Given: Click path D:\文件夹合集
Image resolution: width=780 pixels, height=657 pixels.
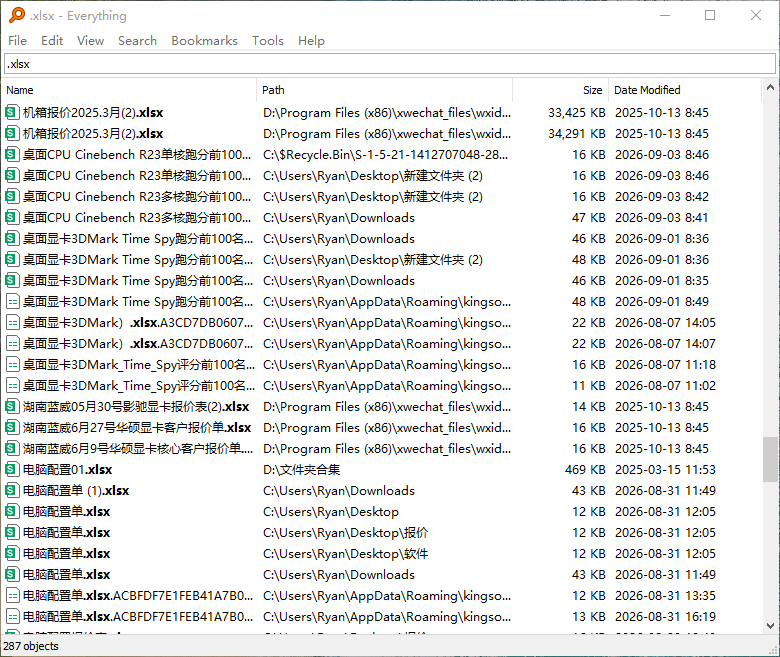Looking at the screenshot, I should click(x=301, y=469).
